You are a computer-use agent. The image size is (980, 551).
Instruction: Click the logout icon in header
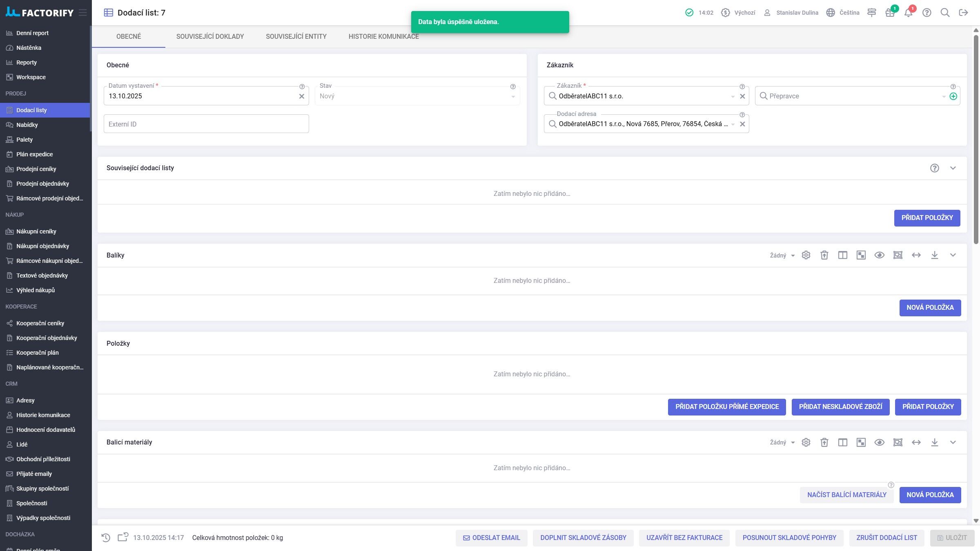[x=963, y=13]
